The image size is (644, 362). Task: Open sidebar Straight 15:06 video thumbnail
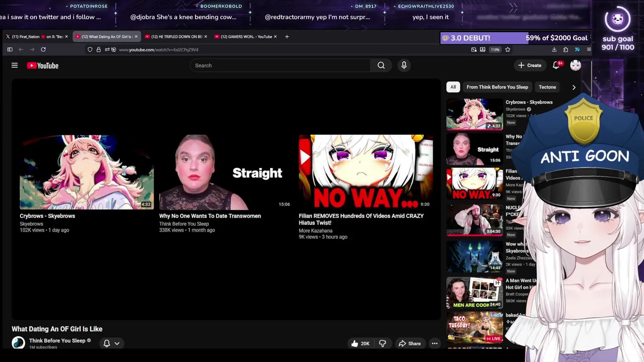pos(474,149)
